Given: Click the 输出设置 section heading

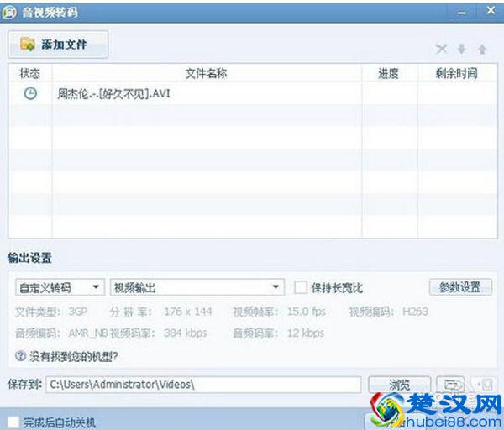Looking at the screenshot, I should pyautogui.click(x=29, y=258).
